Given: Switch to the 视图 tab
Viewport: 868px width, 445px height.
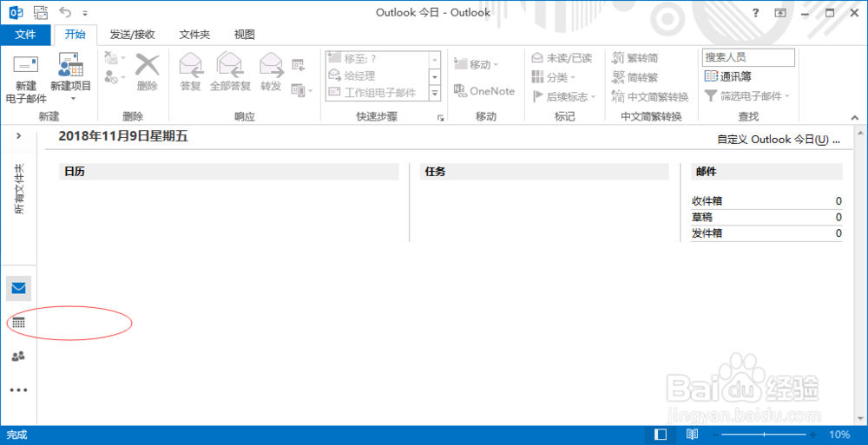Looking at the screenshot, I should coord(244,35).
